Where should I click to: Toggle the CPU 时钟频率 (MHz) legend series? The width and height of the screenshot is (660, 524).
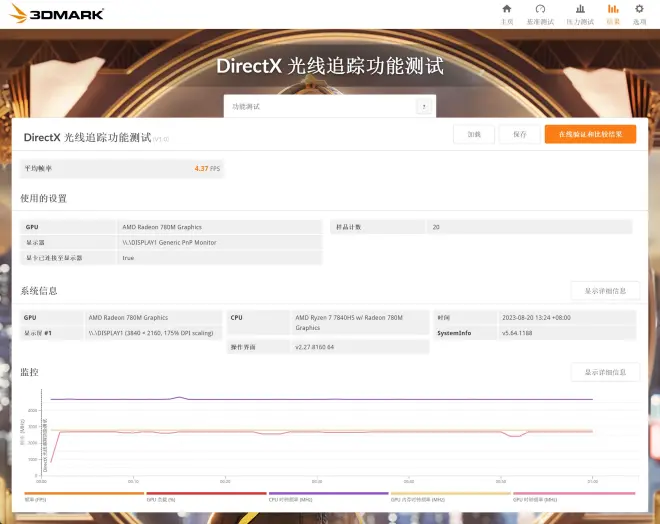328,497
